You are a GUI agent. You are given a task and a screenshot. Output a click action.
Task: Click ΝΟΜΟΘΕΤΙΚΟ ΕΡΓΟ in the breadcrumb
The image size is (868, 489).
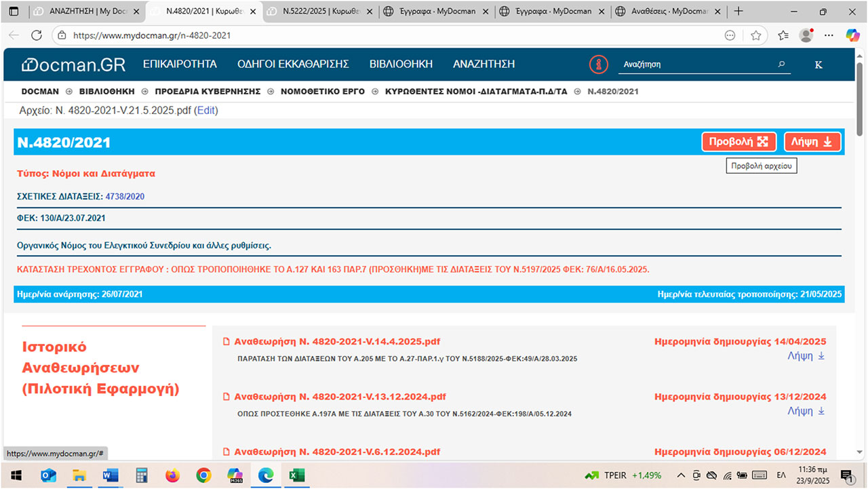click(323, 92)
